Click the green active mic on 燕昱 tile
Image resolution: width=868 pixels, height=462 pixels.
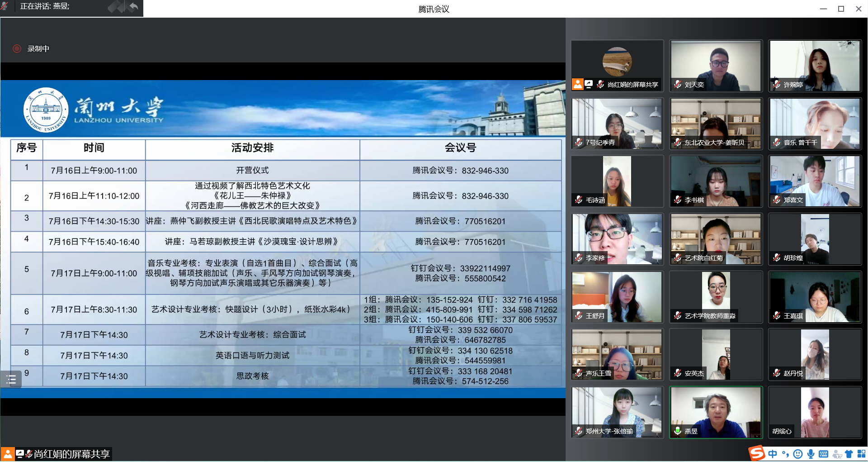click(677, 431)
